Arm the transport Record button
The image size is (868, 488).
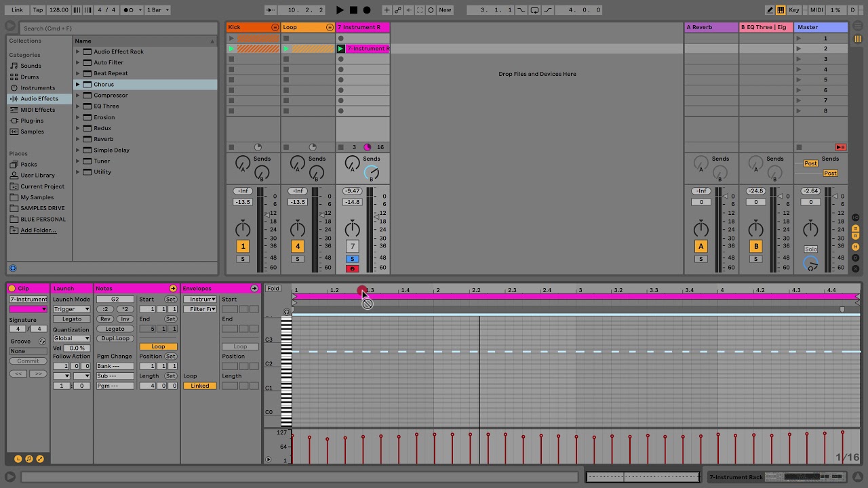click(367, 10)
